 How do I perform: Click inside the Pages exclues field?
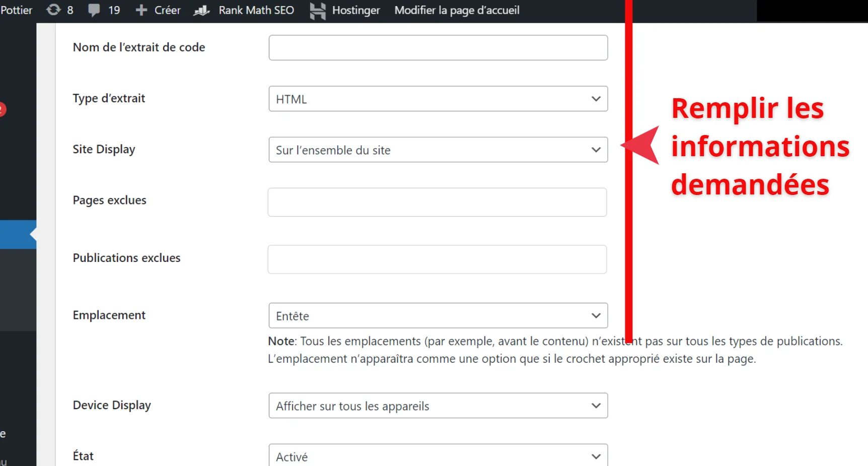click(437, 202)
